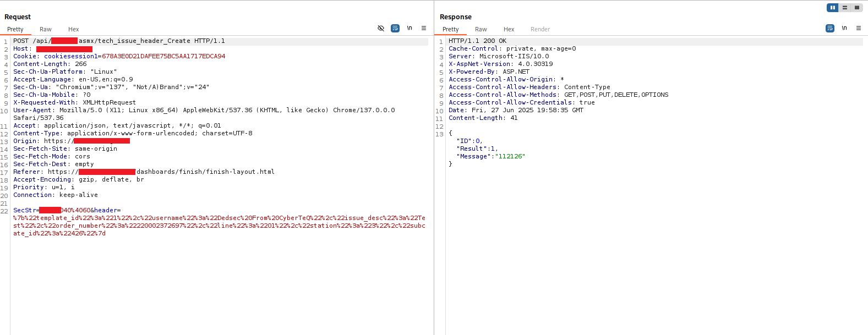
Task: Toggle line wrap in Request panel
Action: tap(395, 28)
